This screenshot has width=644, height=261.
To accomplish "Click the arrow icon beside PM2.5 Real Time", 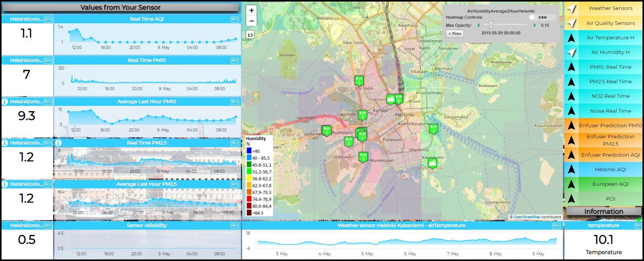I will [x=571, y=81].
